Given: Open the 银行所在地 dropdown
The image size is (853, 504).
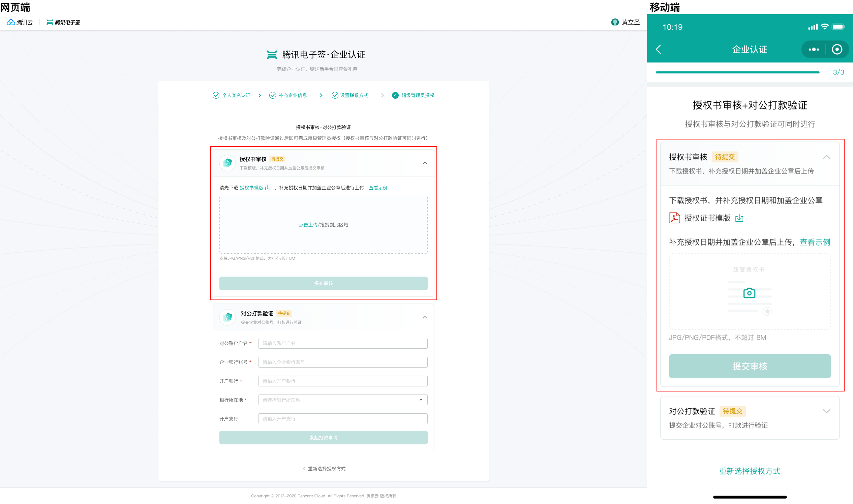Looking at the screenshot, I should pos(343,400).
